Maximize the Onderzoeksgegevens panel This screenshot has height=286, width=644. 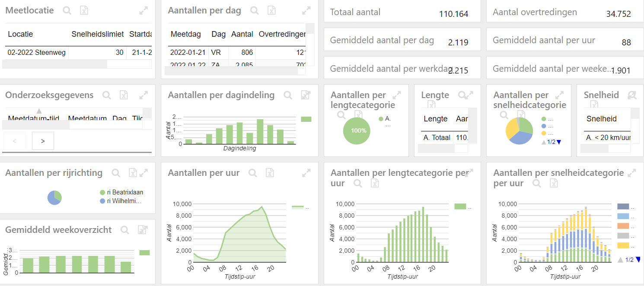click(143, 95)
